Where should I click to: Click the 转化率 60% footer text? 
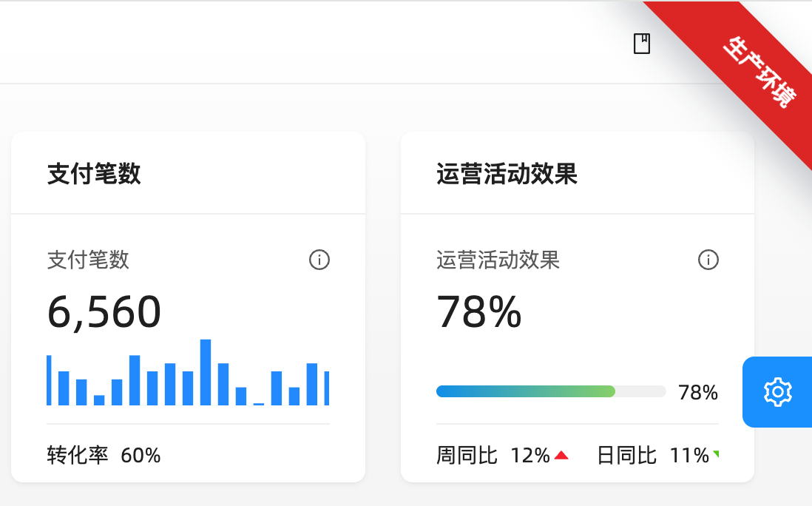(x=104, y=455)
